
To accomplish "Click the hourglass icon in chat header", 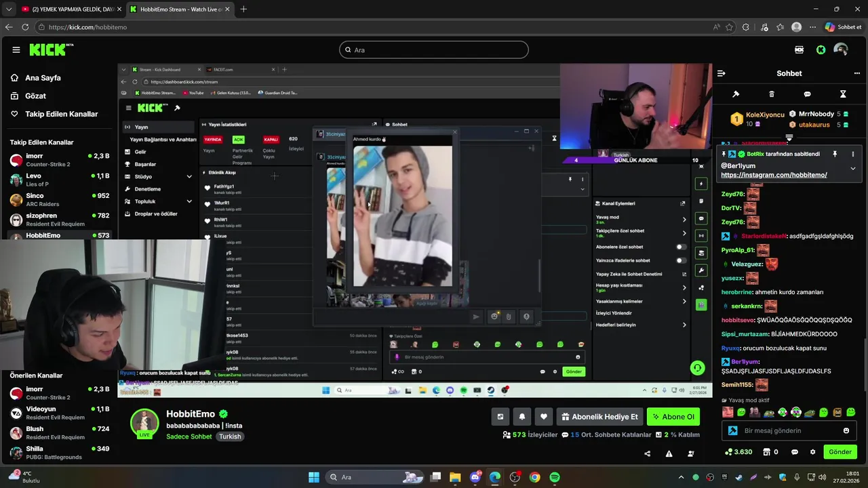I will [x=843, y=94].
